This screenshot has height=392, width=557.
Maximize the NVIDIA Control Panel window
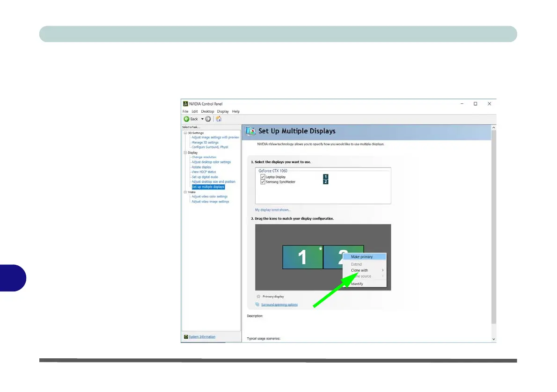coord(475,104)
